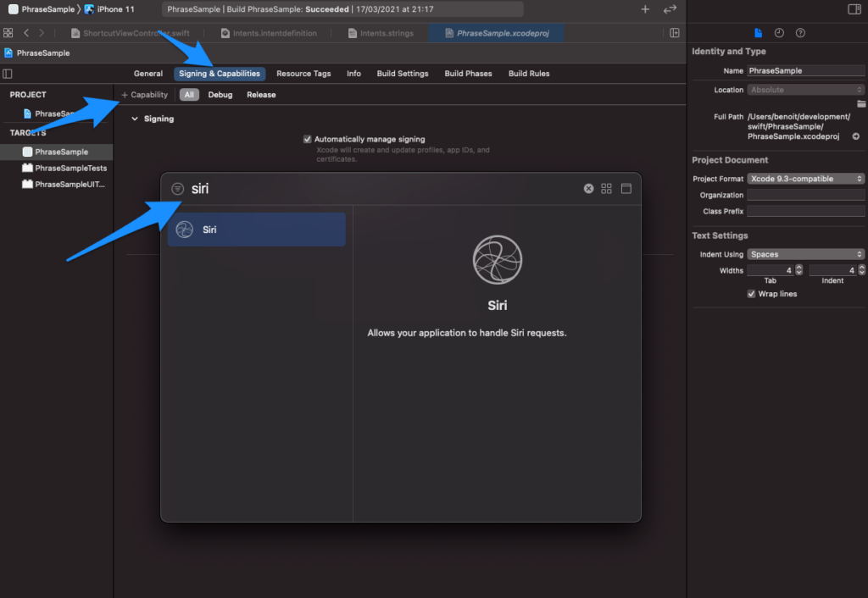Select the PhraseSample scheme in toolbar
This screenshot has width=868, height=598.
tap(42, 9)
